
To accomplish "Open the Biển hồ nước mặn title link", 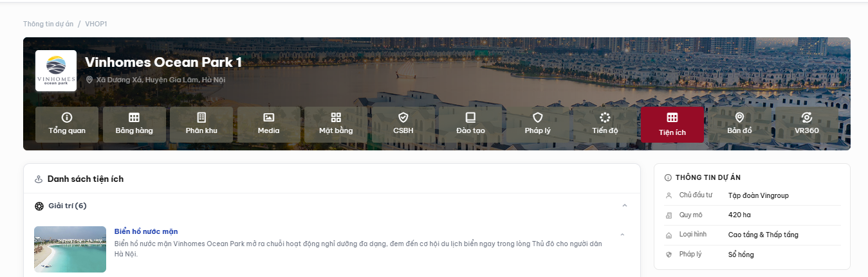I will click(x=146, y=231).
